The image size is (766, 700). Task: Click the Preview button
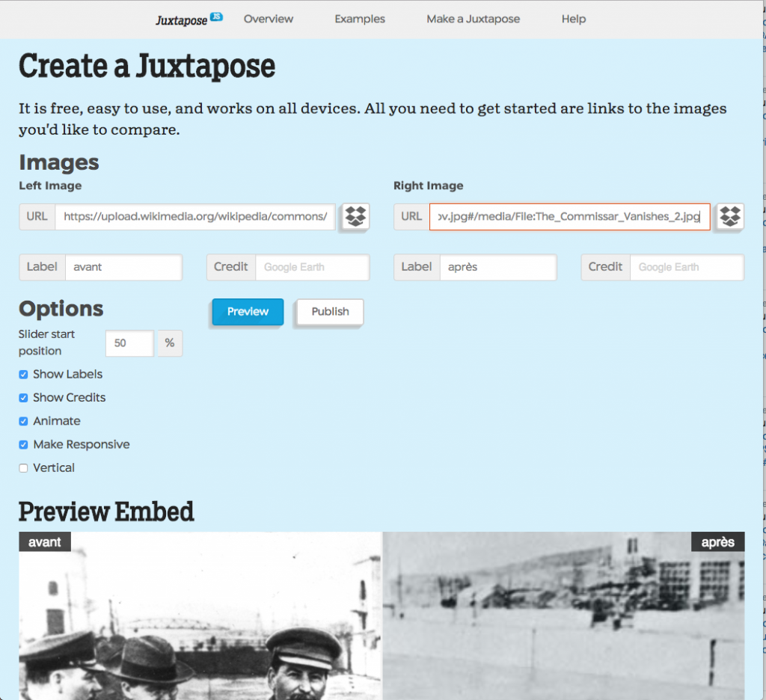click(x=247, y=312)
